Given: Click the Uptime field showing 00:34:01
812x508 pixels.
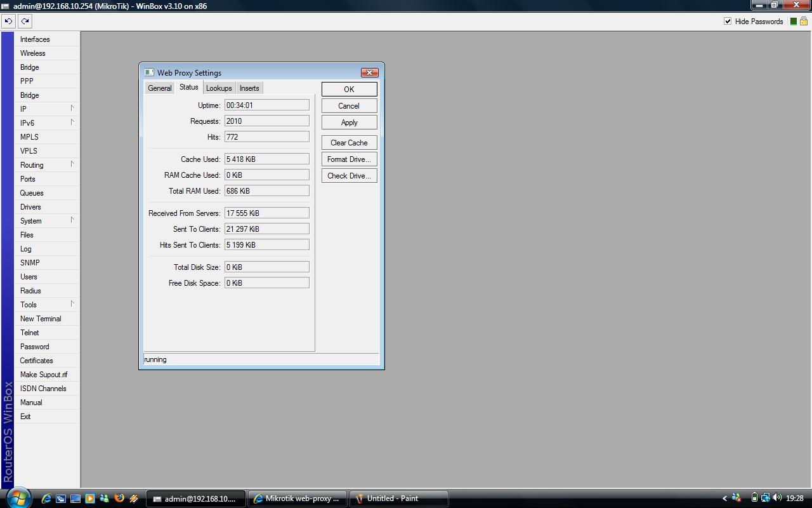Looking at the screenshot, I should tap(267, 105).
